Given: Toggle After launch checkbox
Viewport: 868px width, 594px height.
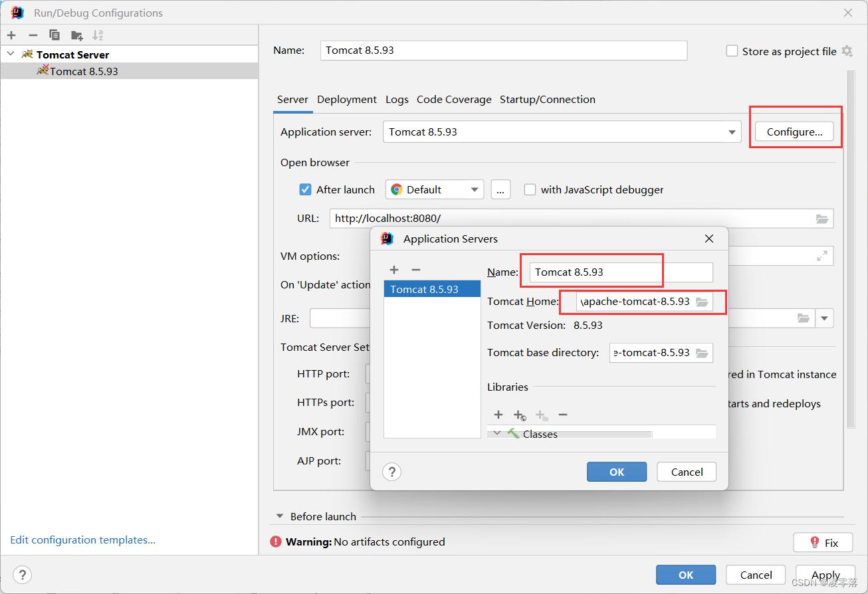Looking at the screenshot, I should pos(306,189).
